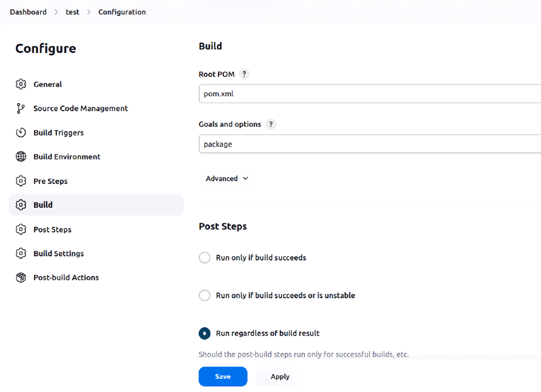Choose Run only if succeeds or unstable
The height and width of the screenshot is (392, 541).
point(205,295)
